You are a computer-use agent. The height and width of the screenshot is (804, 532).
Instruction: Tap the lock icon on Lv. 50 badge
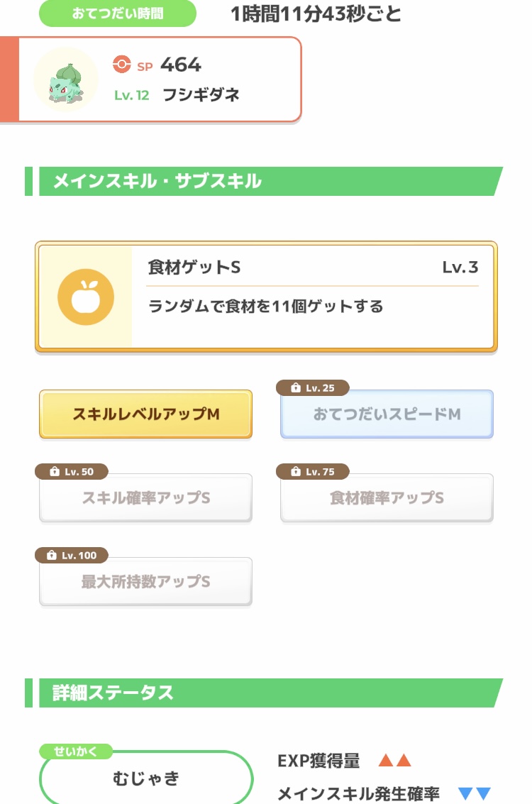(55, 472)
